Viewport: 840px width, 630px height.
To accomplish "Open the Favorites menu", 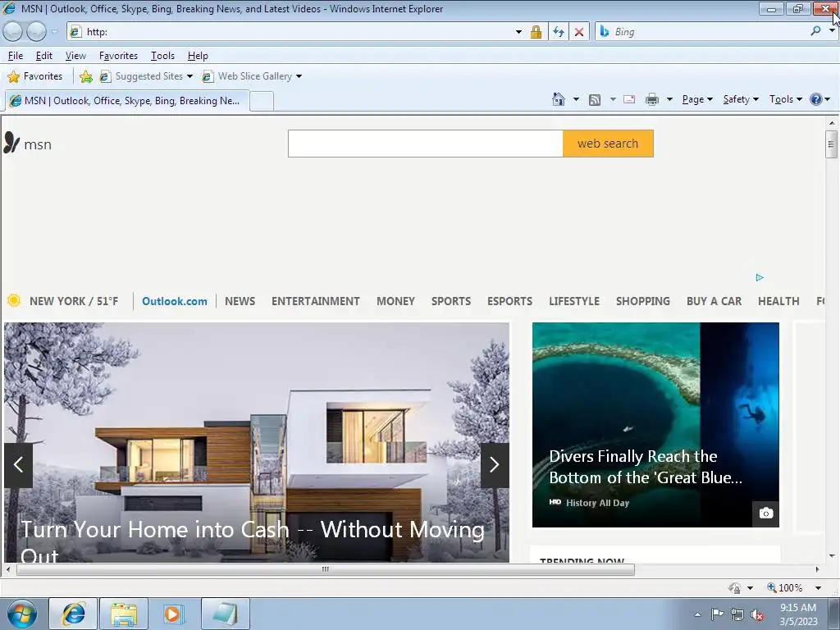I will [x=118, y=56].
